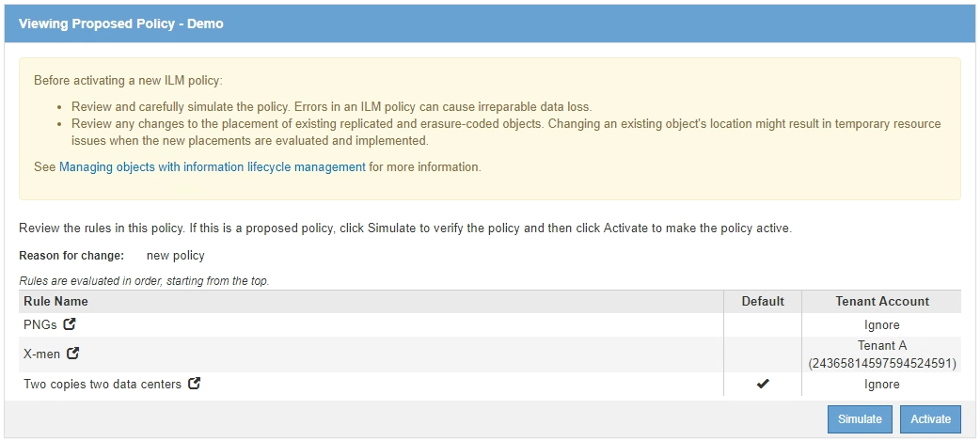Screen dimensions: 980x441
Task: Click Ignore in the Two copies two data centers row
Action: pyautogui.click(x=881, y=384)
